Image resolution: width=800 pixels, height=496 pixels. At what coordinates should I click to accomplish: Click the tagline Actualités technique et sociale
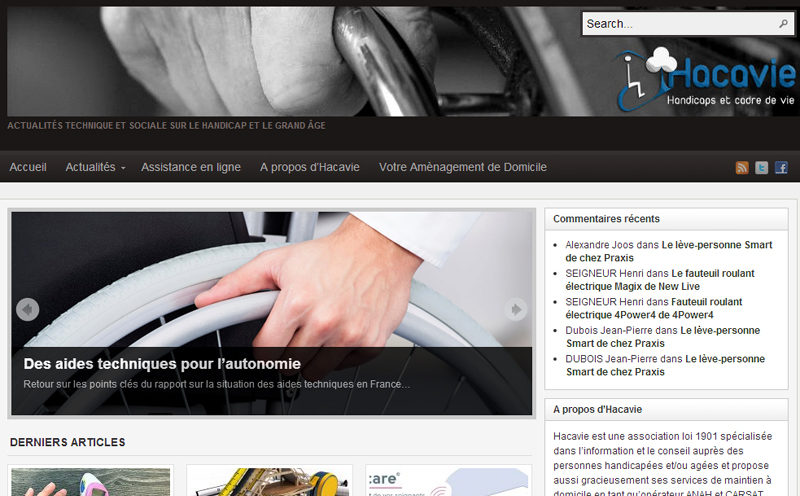(x=166, y=126)
